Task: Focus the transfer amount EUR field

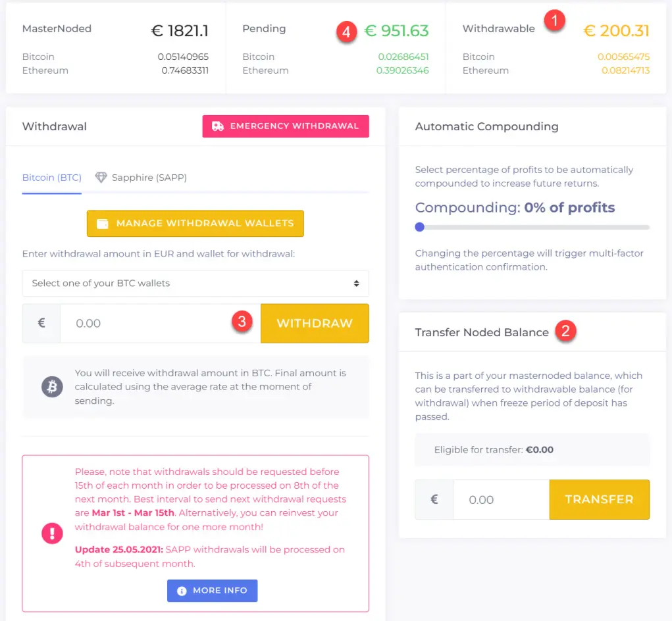Action: [x=502, y=499]
